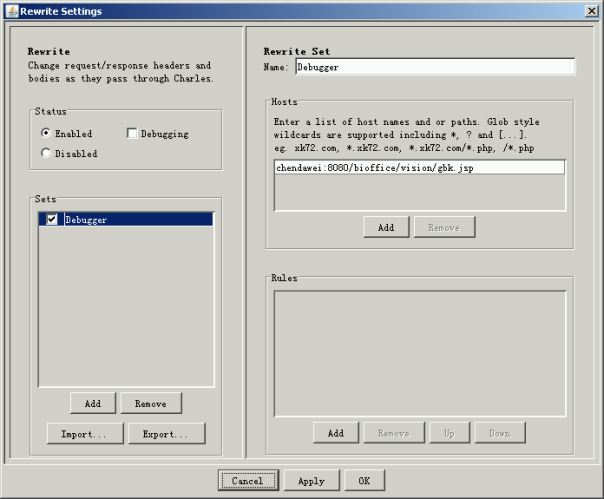This screenshot has height=499, width=604.
Task: Click Remove in the Rules section
Action: tap(394, 433)
